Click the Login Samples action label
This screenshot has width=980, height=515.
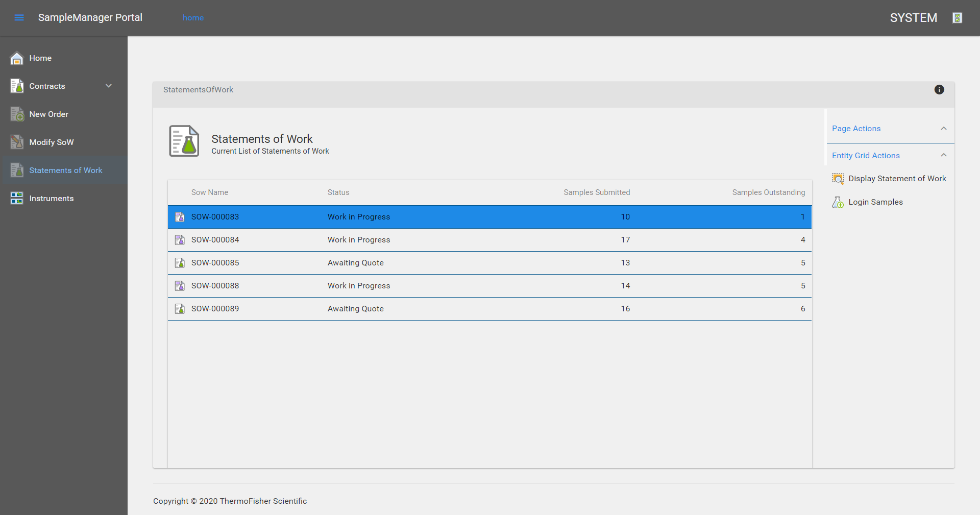coord(875,202)
